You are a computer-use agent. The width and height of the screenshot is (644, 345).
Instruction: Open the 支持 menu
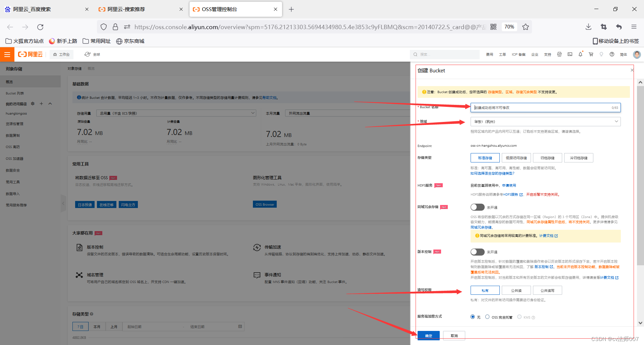click(x=547, y=54)
